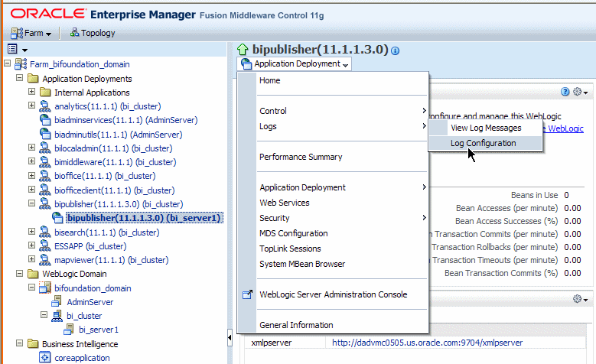Select bisearch(11.1.1) (bi_cluster)
596x364 pixels.
(107, 232)
